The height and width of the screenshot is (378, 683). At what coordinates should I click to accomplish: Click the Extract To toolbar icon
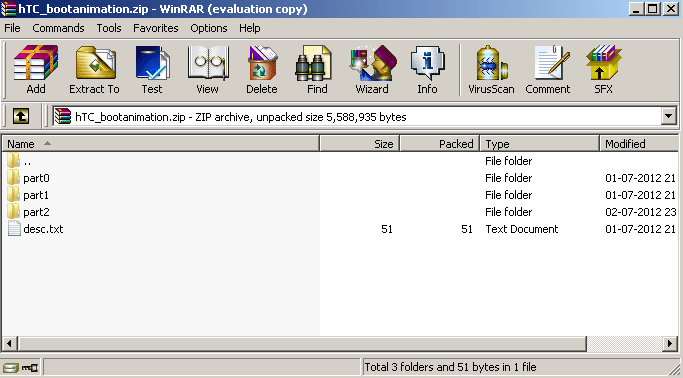(95, 63)
